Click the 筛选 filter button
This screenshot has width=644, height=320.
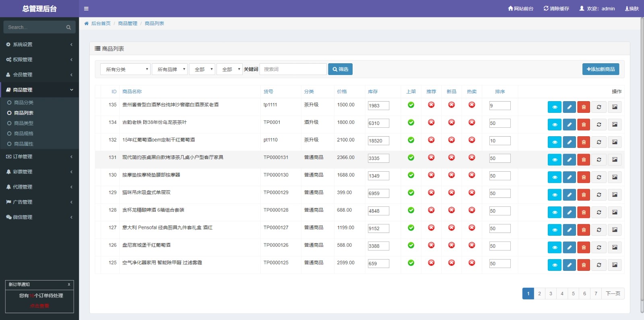(x=340, y=69)
